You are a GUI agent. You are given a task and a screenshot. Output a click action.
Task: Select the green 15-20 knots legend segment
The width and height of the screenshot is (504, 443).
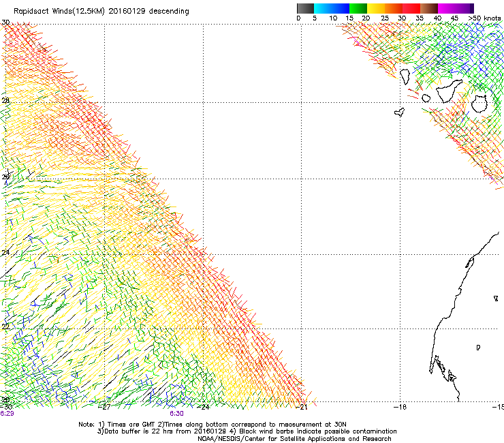point(358,8)
